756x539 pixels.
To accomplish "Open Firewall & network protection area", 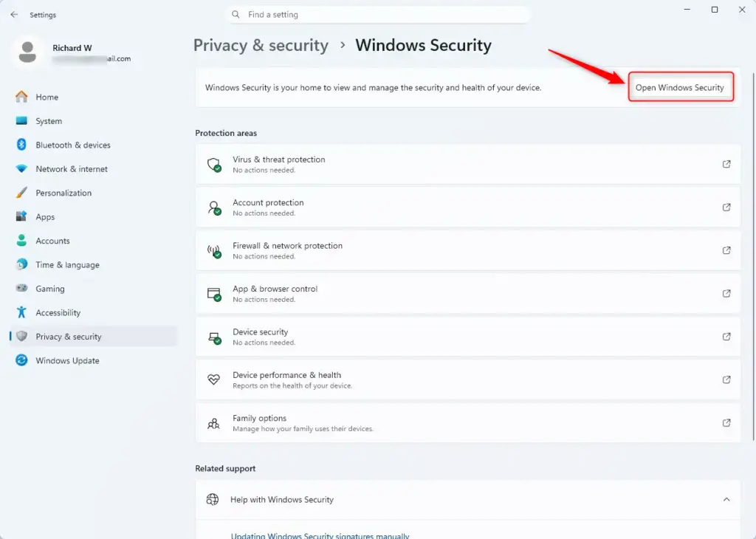I will [x=467, y=251].
